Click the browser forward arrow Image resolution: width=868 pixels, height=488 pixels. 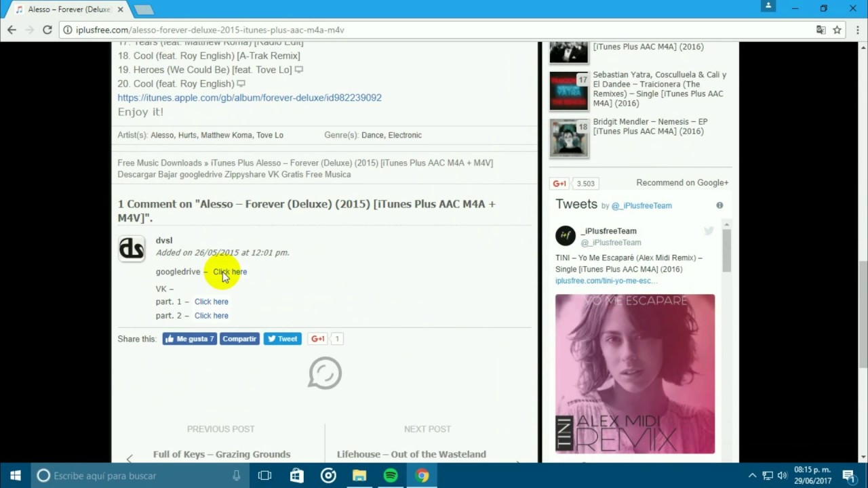coord(29,30)
